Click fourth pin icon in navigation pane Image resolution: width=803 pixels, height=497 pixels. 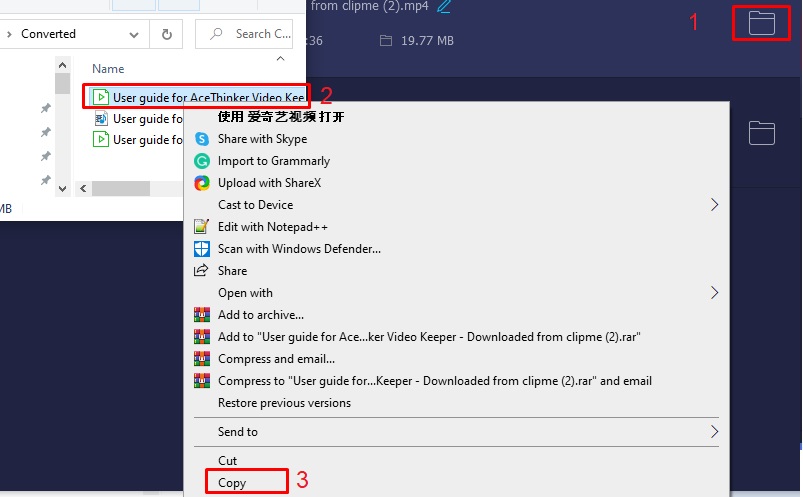pyautogui.click(x=46, y=180)
